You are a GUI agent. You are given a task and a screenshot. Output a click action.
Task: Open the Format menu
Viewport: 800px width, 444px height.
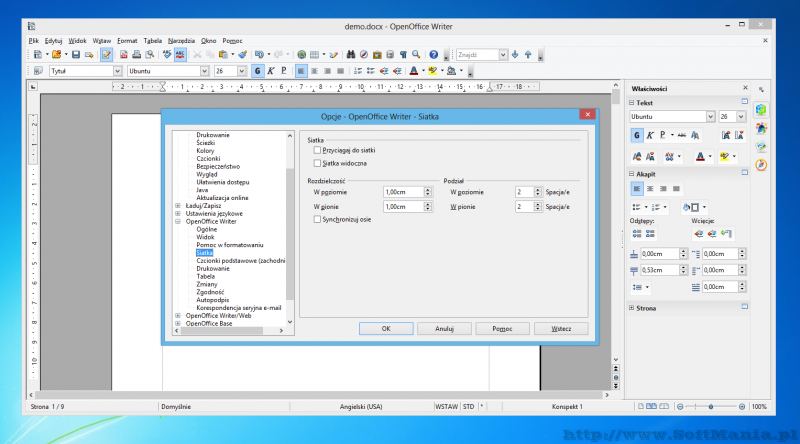[127, 41]
